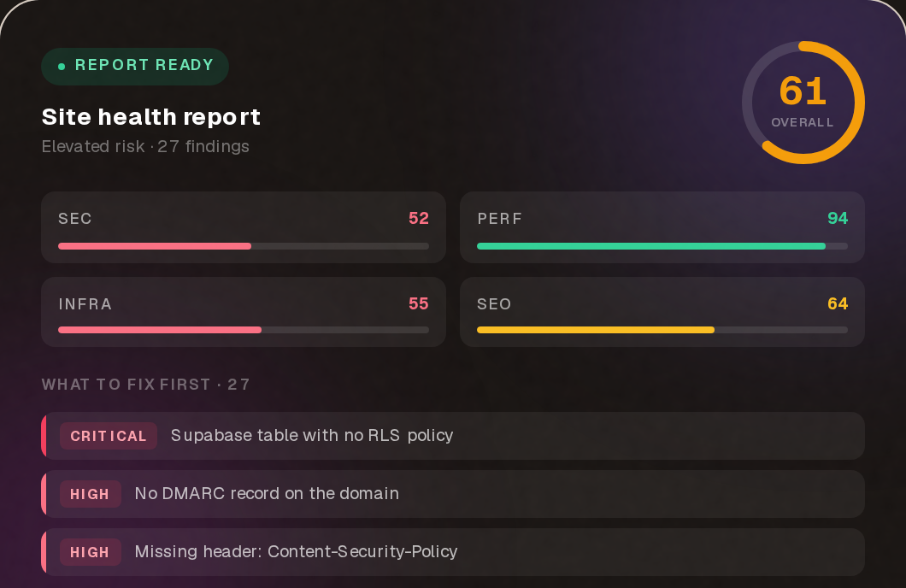Screen dimensions: 906x588
Task: Open the SEO score card
Action: click(662, 312)
